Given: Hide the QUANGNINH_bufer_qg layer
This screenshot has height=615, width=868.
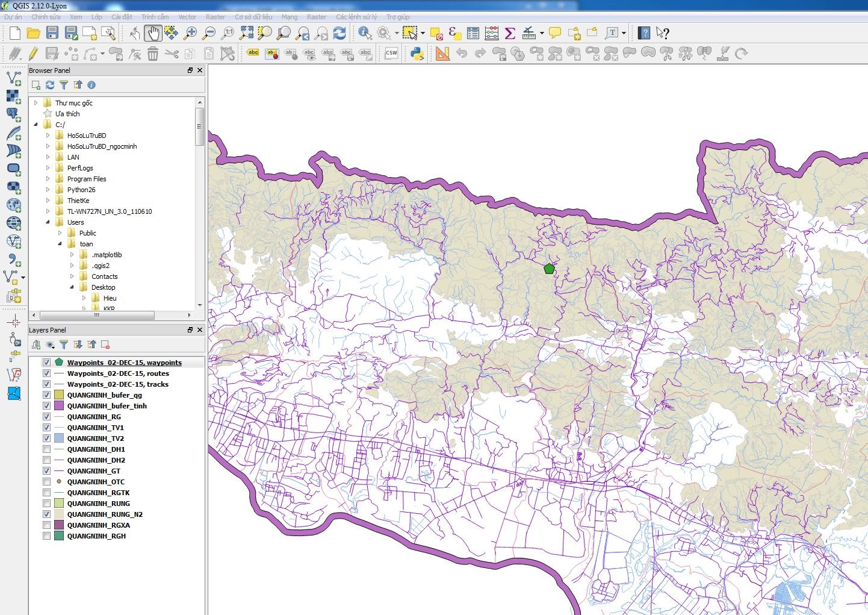Looking at the screenshot, I should [x=46, y=395].
